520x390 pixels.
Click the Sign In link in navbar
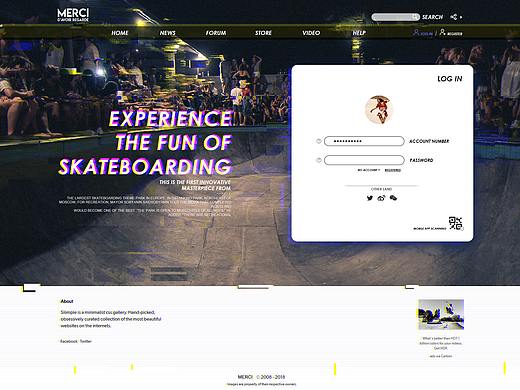[x=427, y=34]
